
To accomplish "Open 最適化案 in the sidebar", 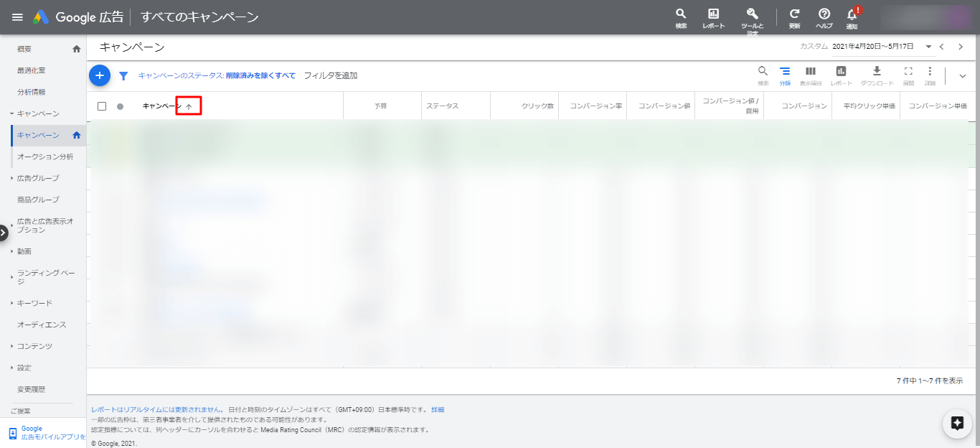I will pos(32,70).
